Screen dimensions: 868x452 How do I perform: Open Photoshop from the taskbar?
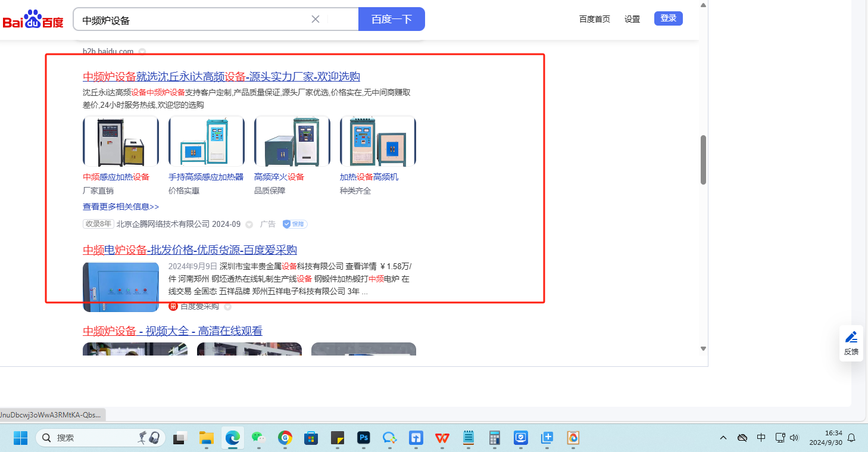(364, 438)
